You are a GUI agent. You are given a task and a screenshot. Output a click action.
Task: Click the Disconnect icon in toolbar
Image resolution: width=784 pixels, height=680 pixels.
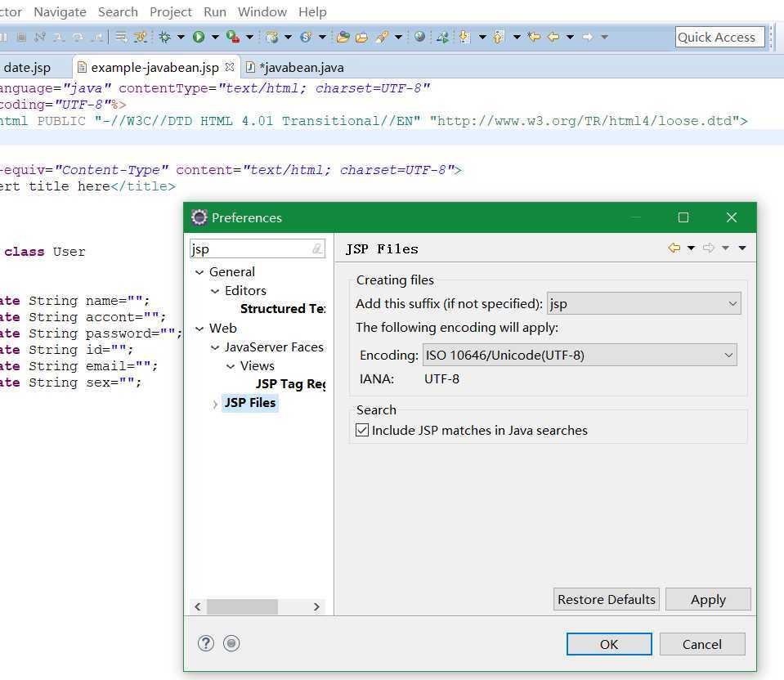40,37
